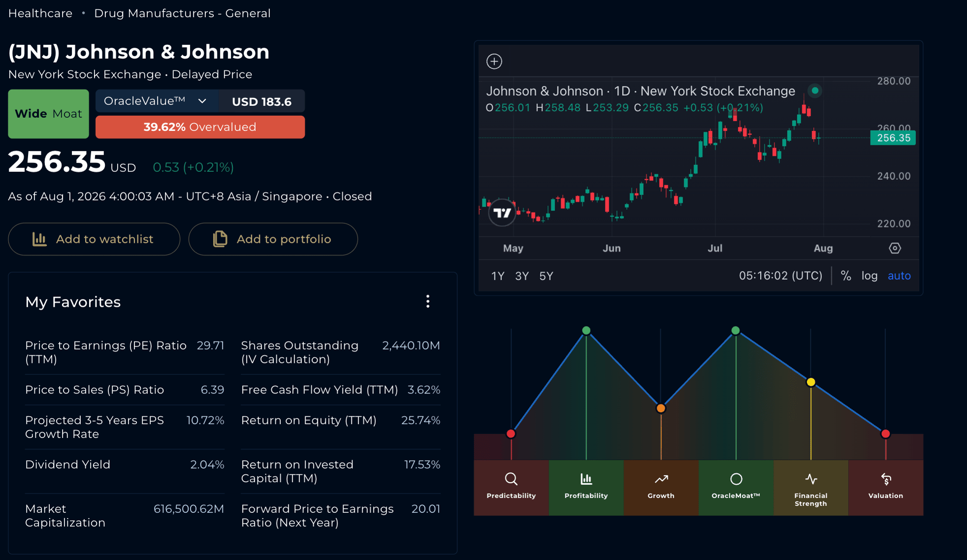The image size is (967, 560).
Task: Open the chart timezone selector 05:16:02 (UTC)
Action: 780,276
